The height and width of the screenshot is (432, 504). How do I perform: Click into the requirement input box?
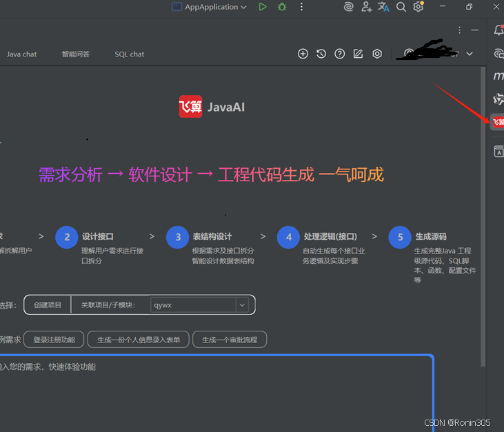[x=216, y=393]
